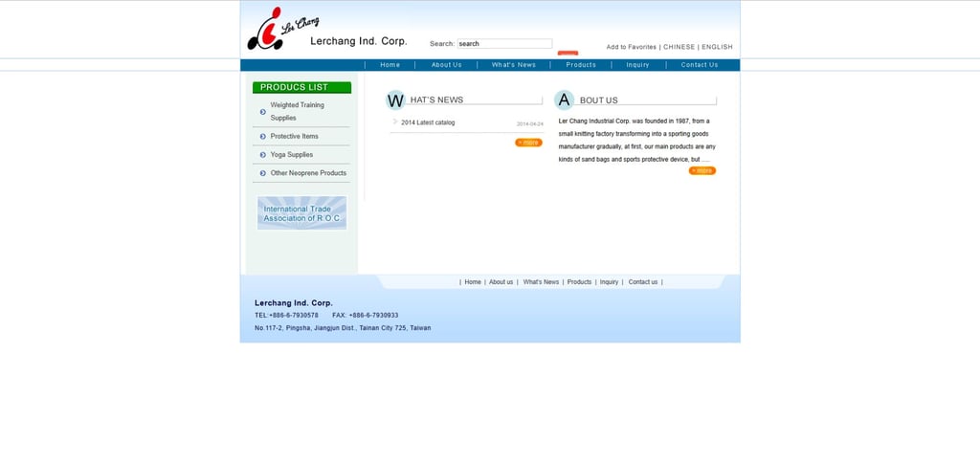Click the orange search submit button
Viewport: 980px width, 464px height.
(568, 53)
